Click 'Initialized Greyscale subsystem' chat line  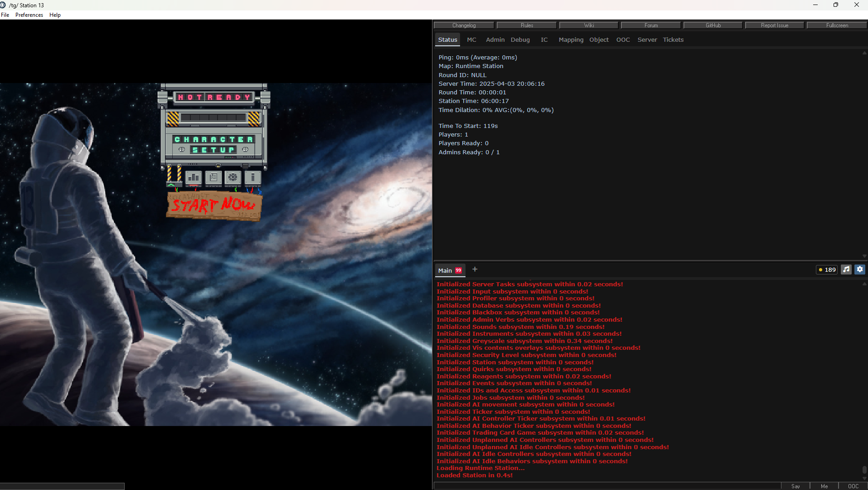coord(524,341)
